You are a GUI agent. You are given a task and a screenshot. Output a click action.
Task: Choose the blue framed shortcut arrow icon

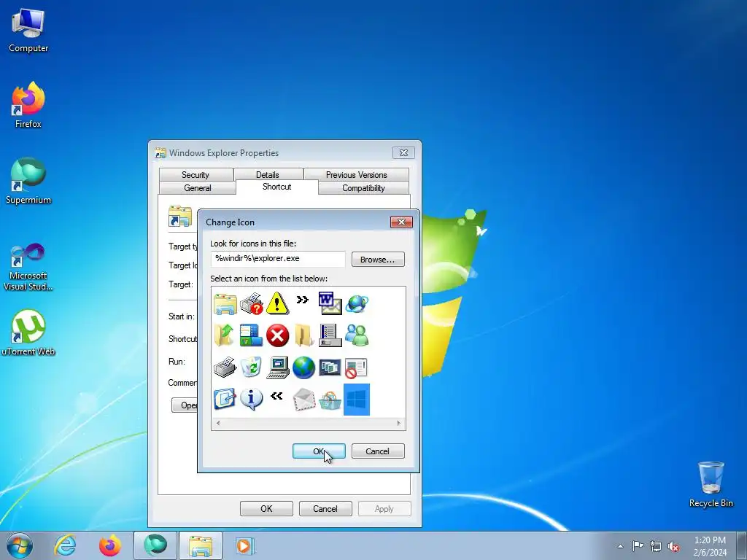pos(225,399)
